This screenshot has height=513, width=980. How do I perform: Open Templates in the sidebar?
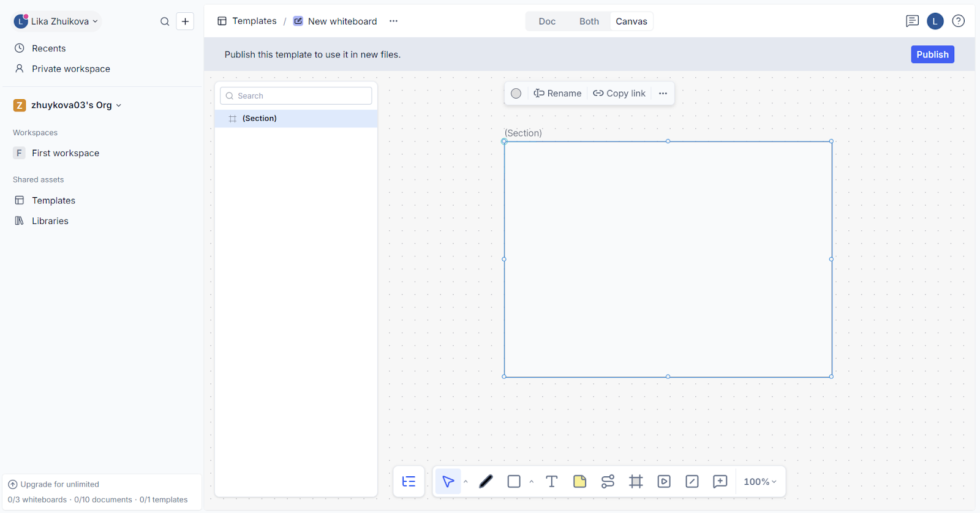[53, 201]
